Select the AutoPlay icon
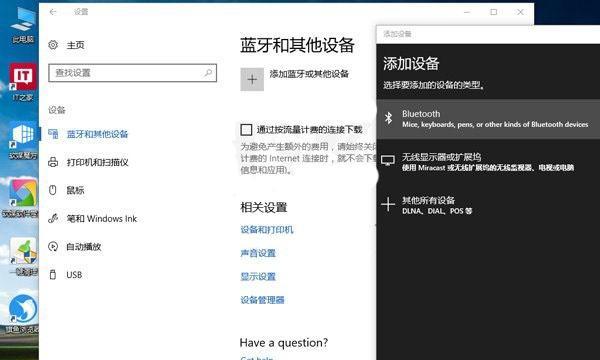600x360 pixels. tap(53, 246)
